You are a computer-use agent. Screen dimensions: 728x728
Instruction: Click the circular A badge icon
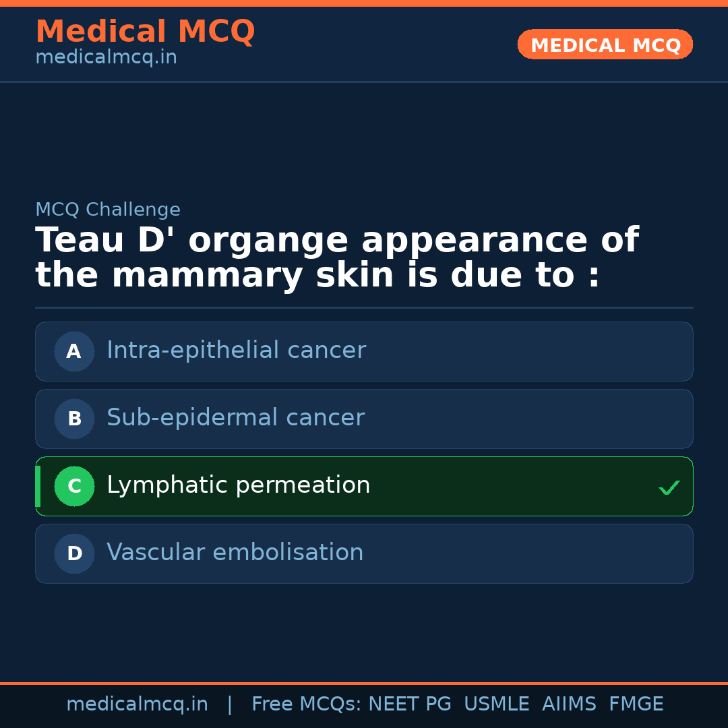coord(74,351)
